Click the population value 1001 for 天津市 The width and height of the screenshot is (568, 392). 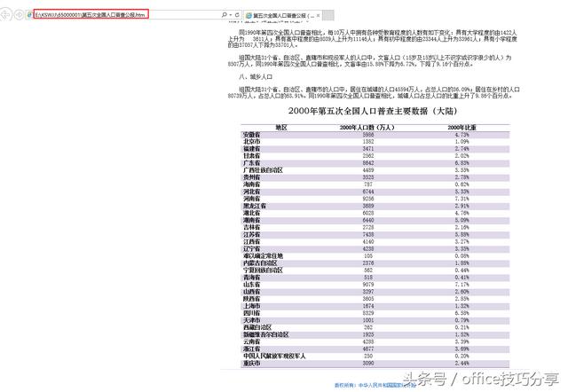[x=368, y=320]
